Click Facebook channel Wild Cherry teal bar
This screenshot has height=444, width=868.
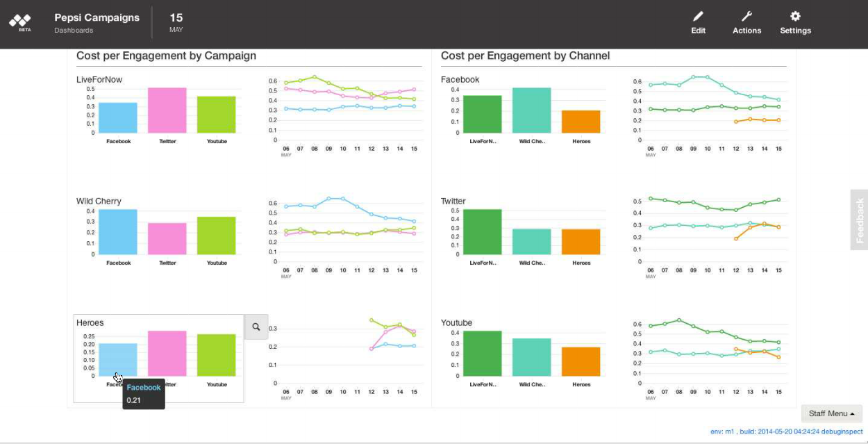pos(531,110)
